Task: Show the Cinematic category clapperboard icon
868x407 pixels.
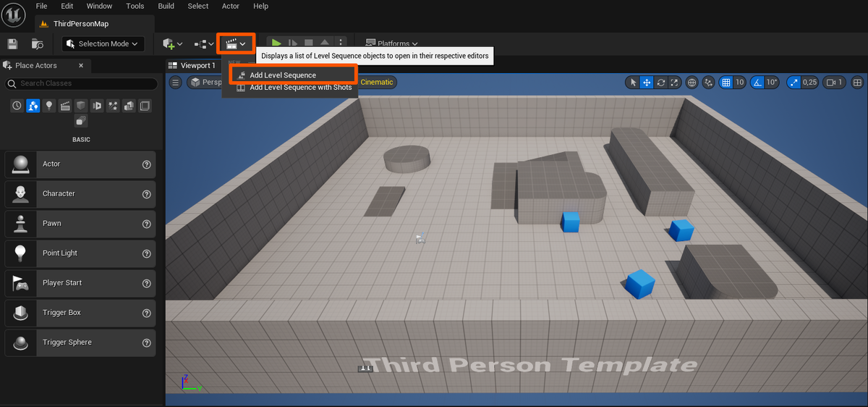Action: pos(65,106)
